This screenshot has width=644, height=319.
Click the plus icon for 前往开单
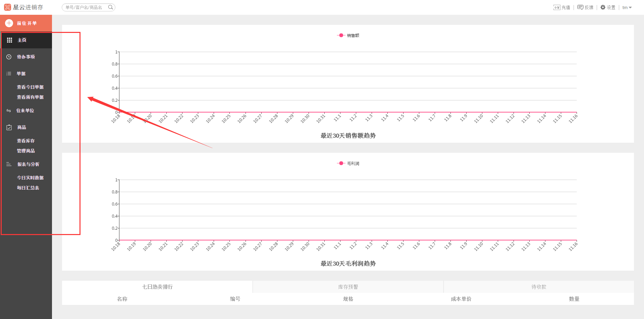pos(9,23)
